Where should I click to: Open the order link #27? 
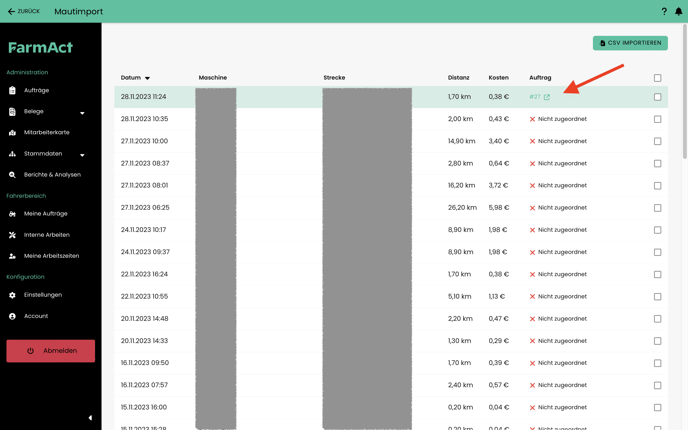pos(534,97)
